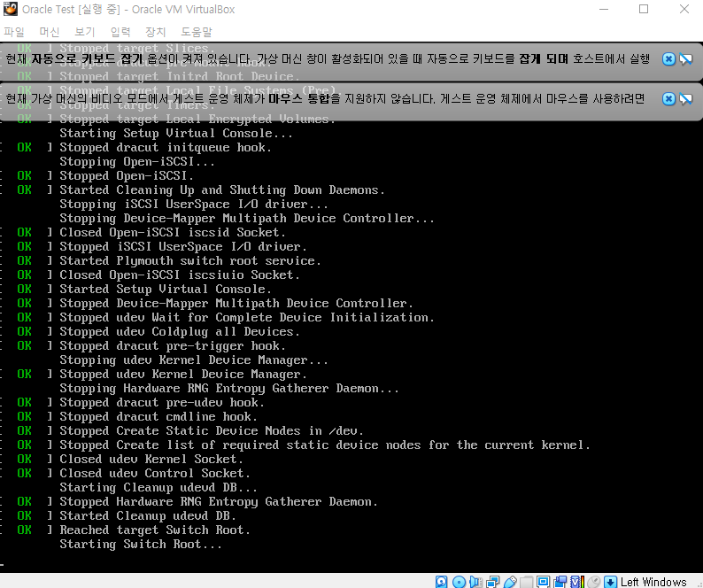703x588 pixels.
Task: Click 'Closed Open-iSCSI iscsid Socket.' line
Action: 173,232
